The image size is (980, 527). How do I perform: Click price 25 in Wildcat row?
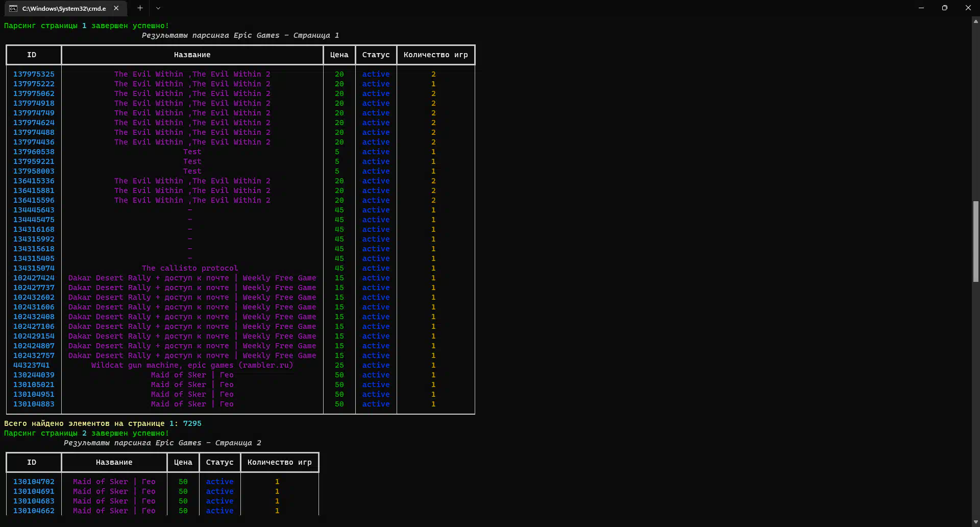coord(339,365)
